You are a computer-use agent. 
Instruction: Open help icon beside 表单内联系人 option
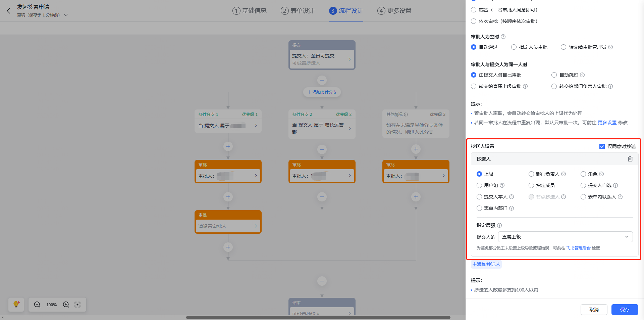pos(620,197)
